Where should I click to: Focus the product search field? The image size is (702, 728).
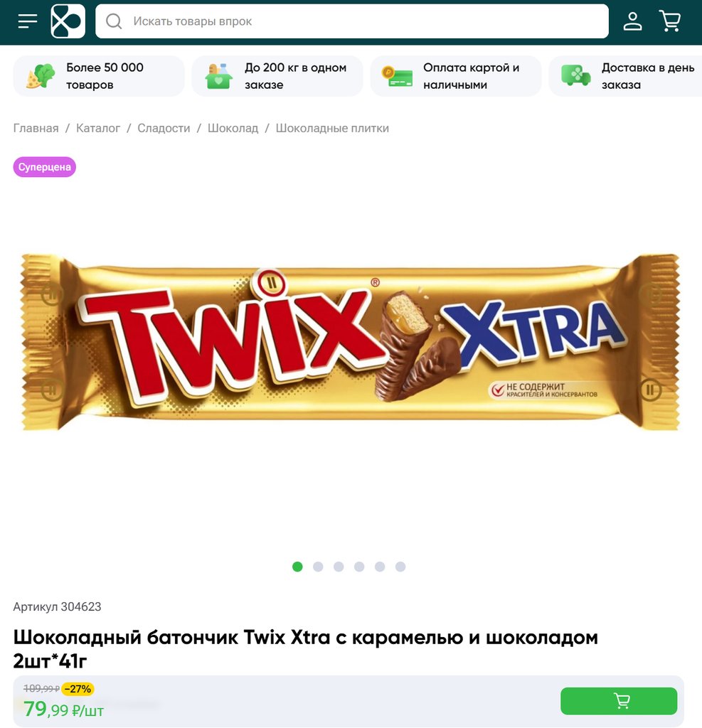coord(351,21)
